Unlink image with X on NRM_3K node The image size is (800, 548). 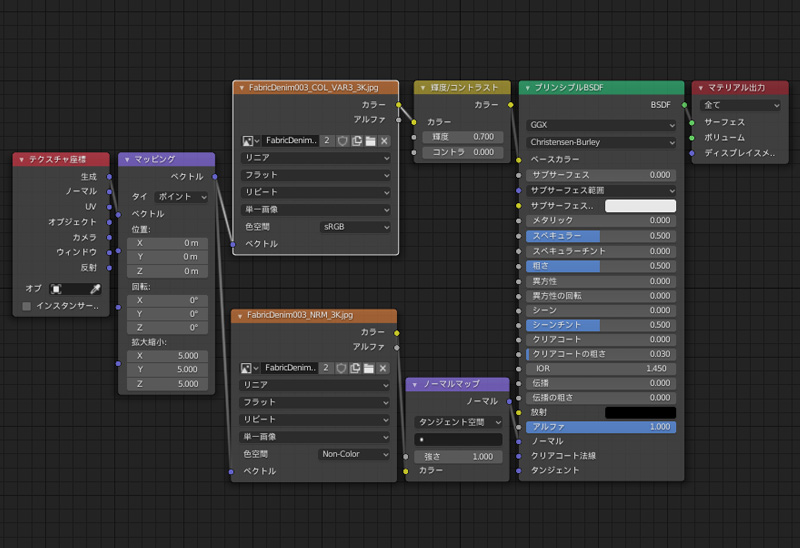383,368
